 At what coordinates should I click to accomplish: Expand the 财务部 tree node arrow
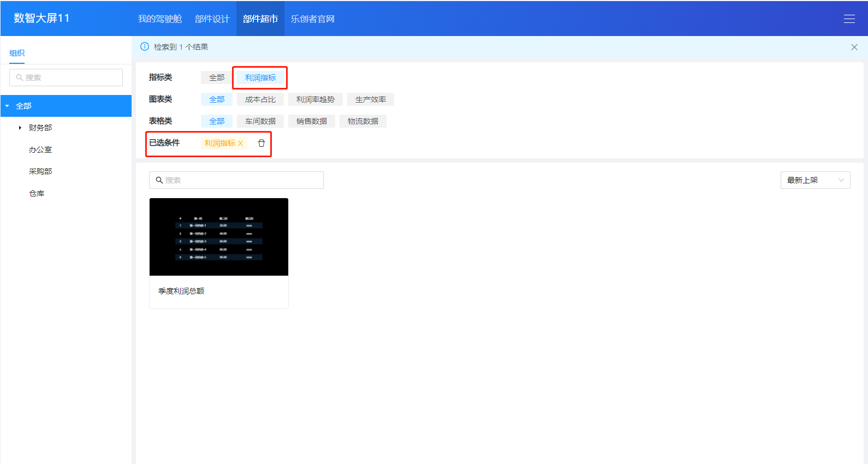20,128
